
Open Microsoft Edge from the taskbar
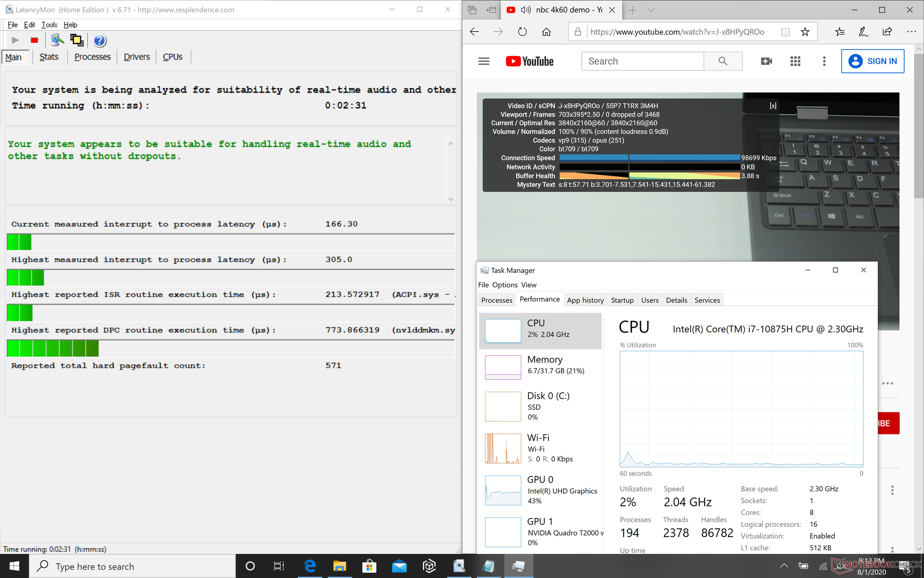(310, 566)
